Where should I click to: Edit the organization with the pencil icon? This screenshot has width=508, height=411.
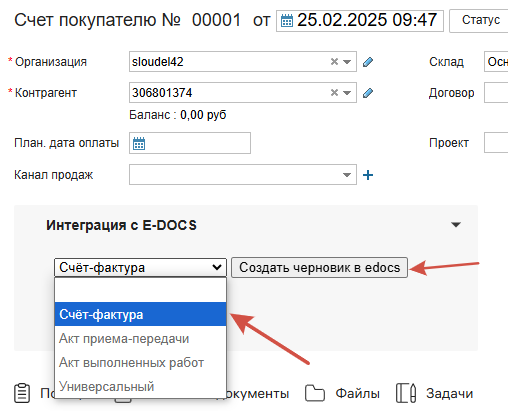[x=368, y=62]
